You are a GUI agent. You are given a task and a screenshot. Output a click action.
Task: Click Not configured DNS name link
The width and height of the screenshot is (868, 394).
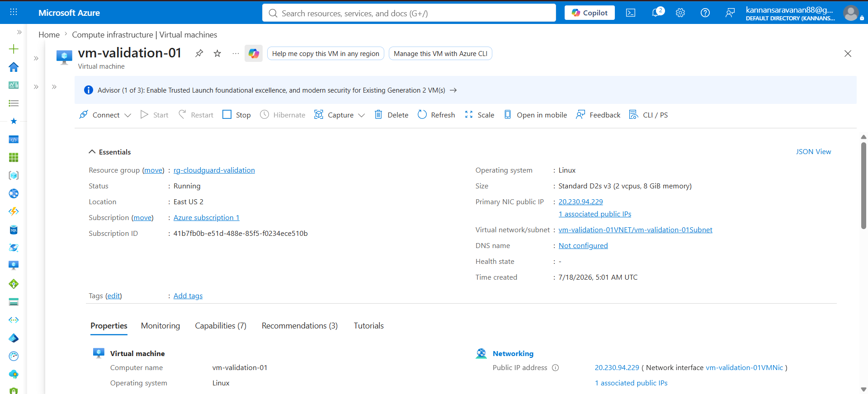(x=583, y=246)
